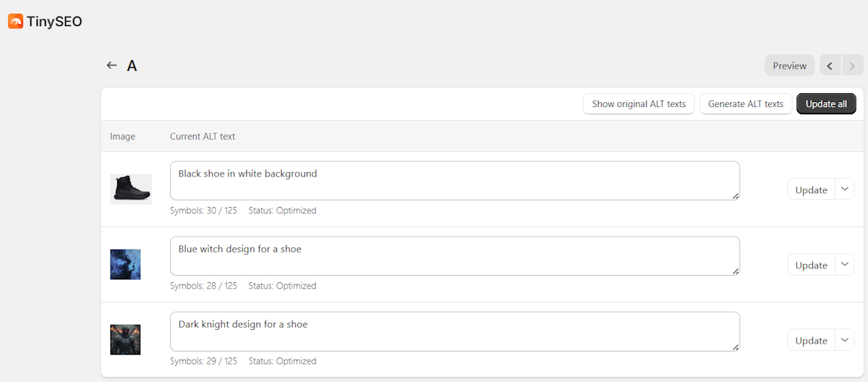Edit the Dark knight design ALT field

pos(455,331)
